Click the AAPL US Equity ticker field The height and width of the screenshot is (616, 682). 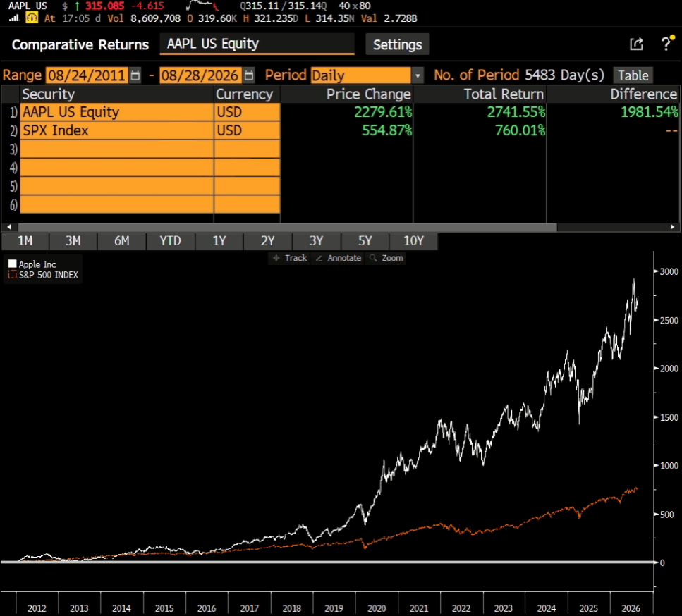pyautogui.click(x=257, y=44)
